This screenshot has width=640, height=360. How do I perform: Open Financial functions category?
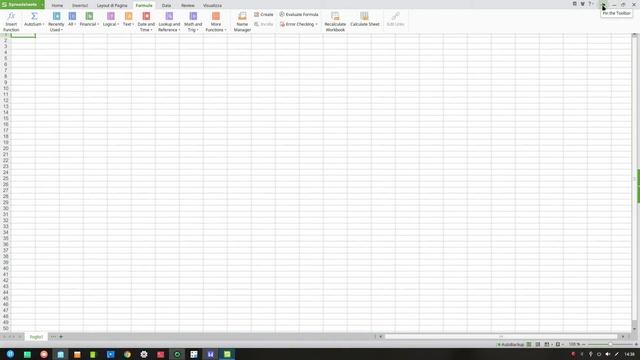coord(89,19)
